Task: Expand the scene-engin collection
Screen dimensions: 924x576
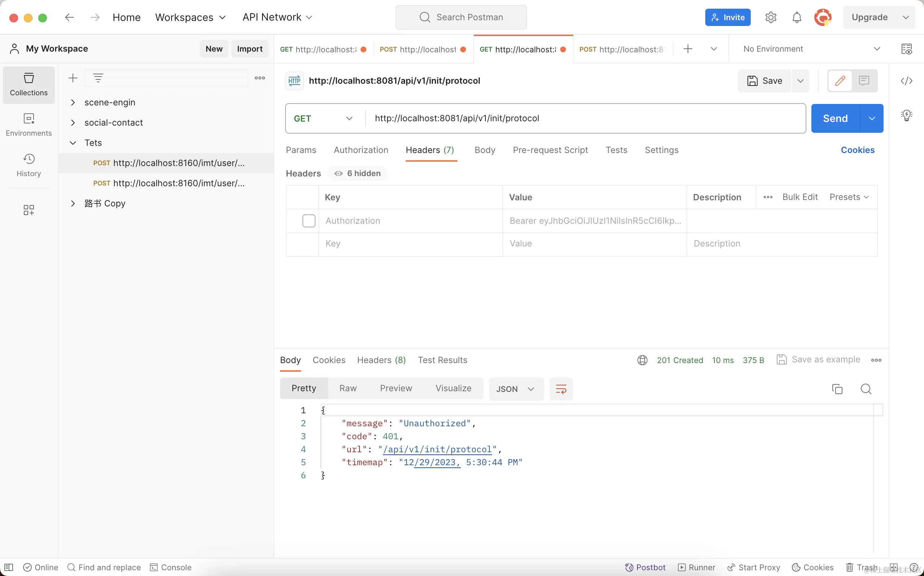Action: click(73, 102)
